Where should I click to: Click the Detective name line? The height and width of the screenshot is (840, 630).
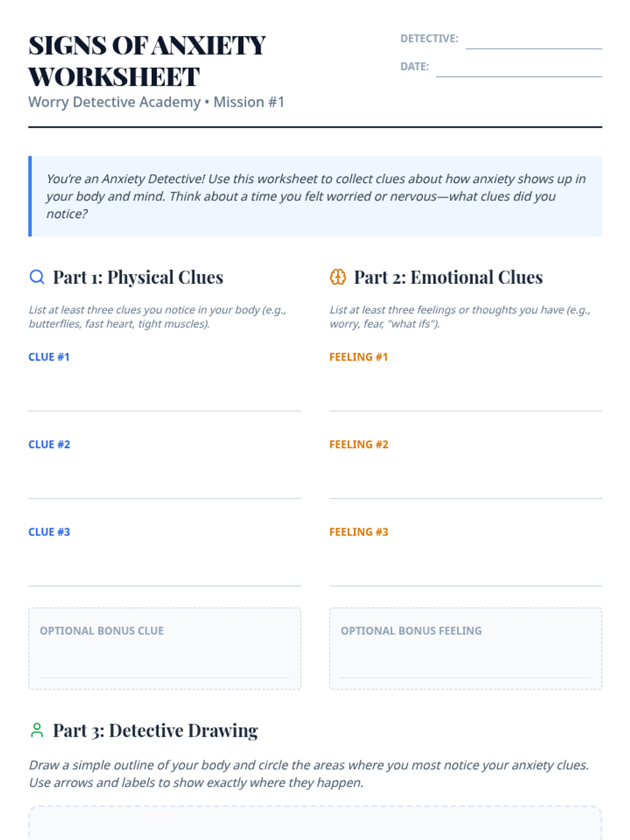pyautogui.click(x=533, y=42)
